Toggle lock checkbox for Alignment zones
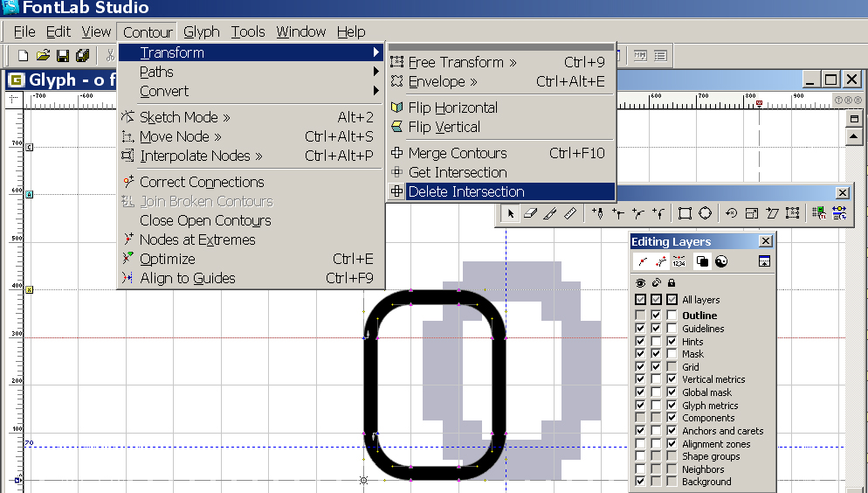Image resolution: width=868 pixels, height=493 pixels. point(672,444)
